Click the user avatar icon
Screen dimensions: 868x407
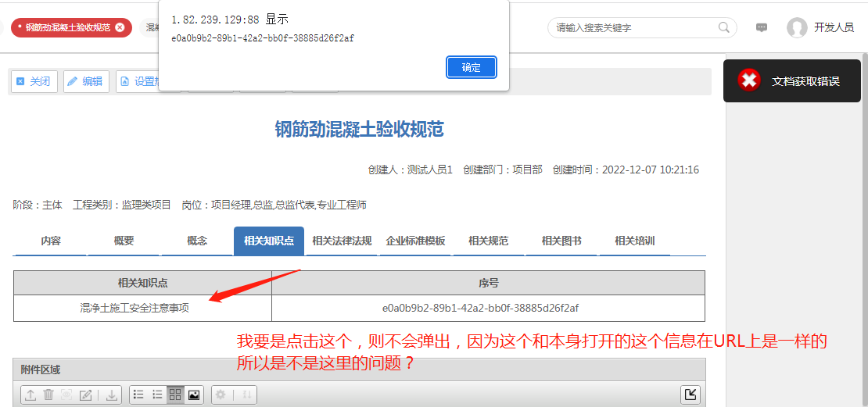[x=797, y=27]
